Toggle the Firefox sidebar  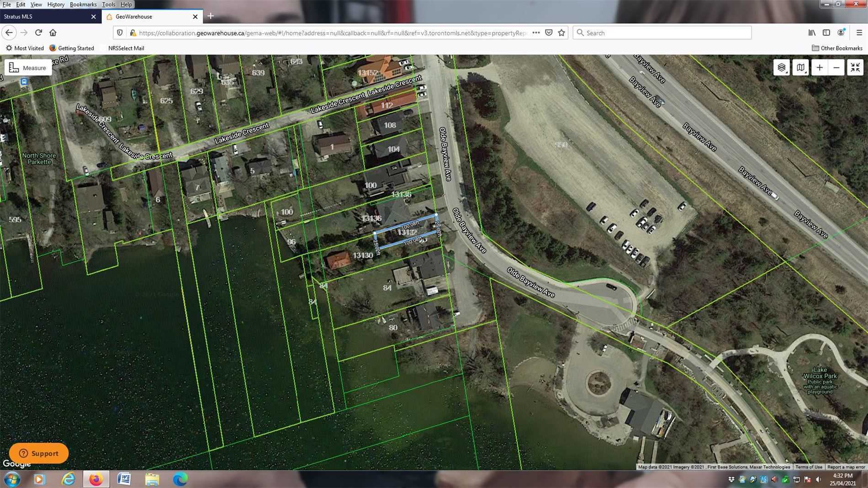point(826,32)
